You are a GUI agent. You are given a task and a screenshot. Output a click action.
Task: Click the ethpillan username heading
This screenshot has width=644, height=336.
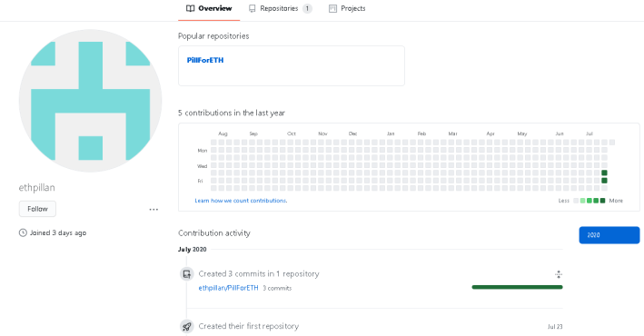click(37, 188)
